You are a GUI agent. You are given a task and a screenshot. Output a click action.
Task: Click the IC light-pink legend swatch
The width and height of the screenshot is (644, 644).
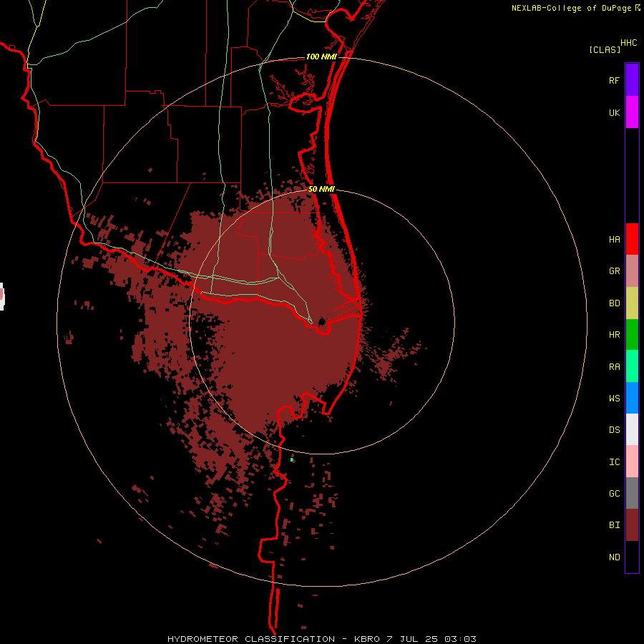click(632, 462)
